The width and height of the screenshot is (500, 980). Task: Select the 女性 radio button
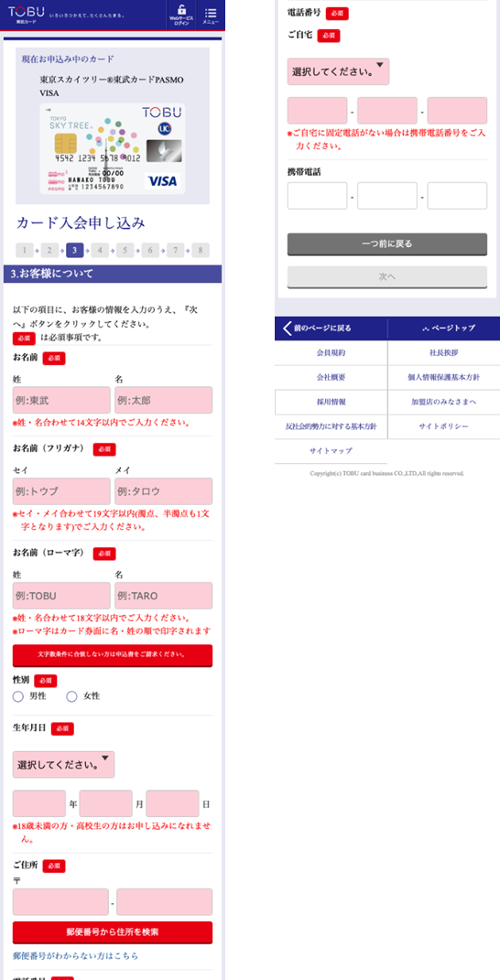pyautogui.click(x=72, y=696)
